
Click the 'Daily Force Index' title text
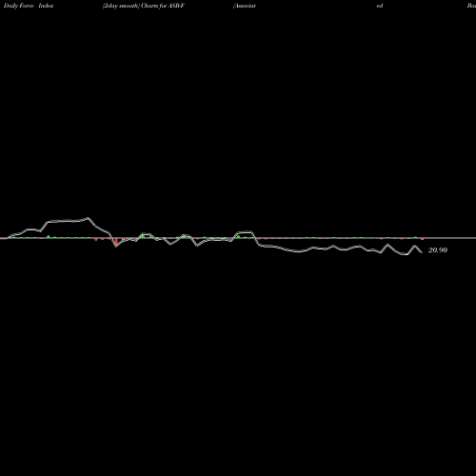coord(29,6)
